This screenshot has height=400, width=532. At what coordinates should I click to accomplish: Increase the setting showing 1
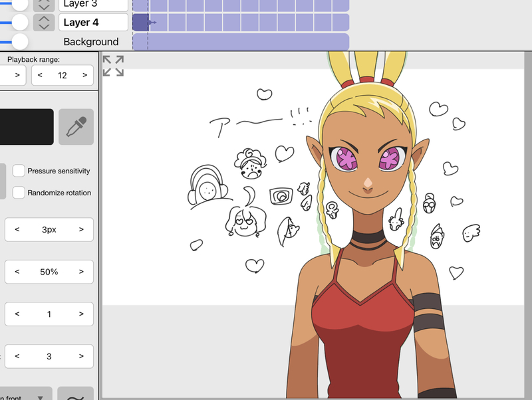(x=81, y=314)
